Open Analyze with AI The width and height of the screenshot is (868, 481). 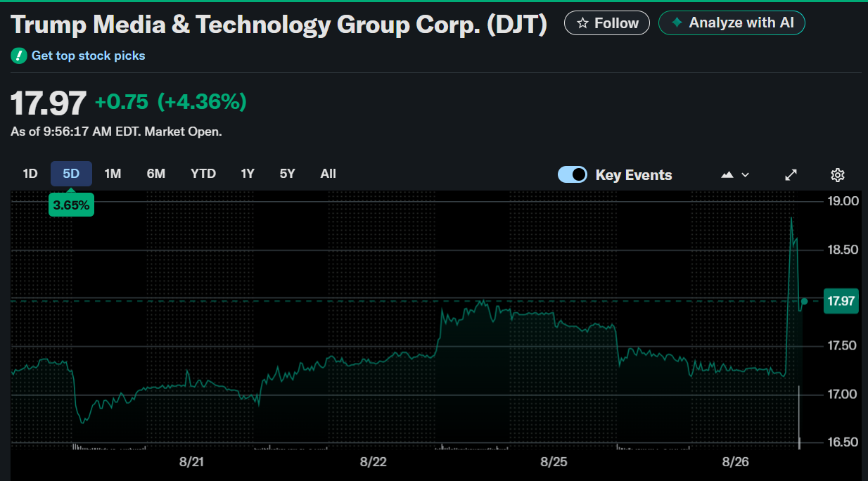click(x=732, y=23)
